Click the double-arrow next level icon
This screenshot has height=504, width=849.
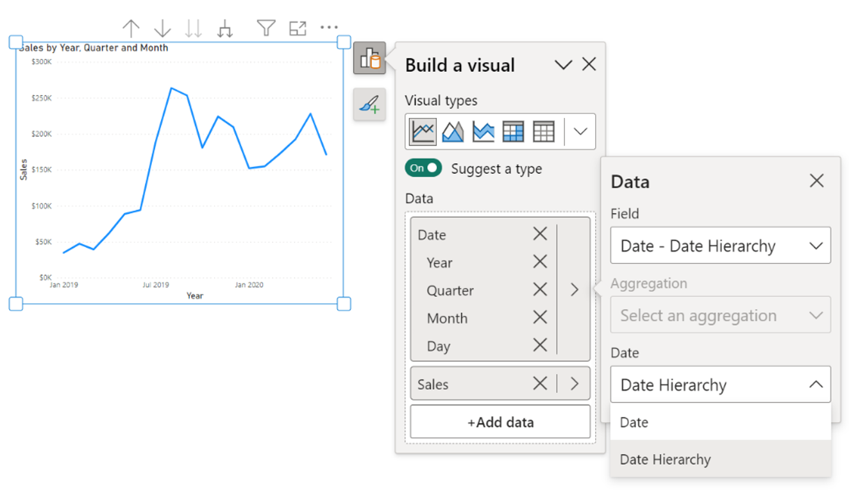click(x=194, y=28)
